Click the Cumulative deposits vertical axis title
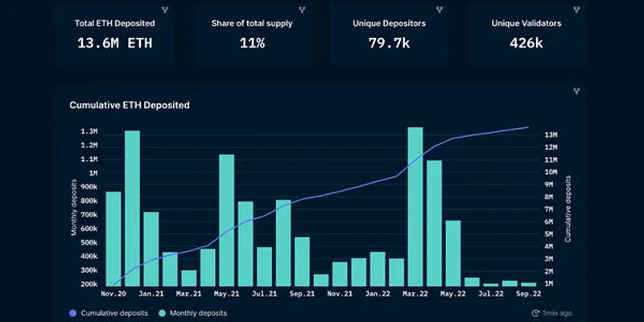 coord(568,208)
